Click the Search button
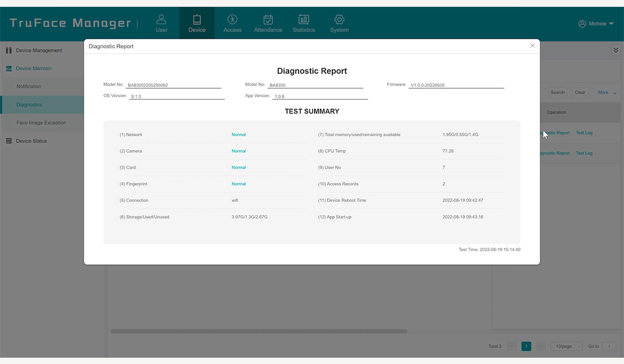The image size is (624, 364). [x=557, y=92]
